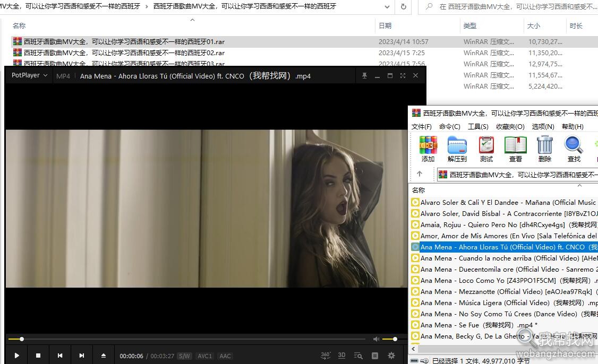The image size is (598, 364).
Task: Sort Explorer by 时长 column header
Action: point(576,25)
